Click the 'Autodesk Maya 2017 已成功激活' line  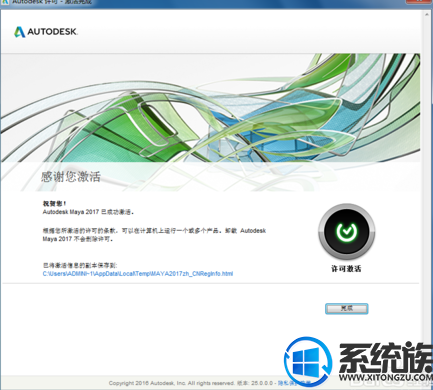88,212
